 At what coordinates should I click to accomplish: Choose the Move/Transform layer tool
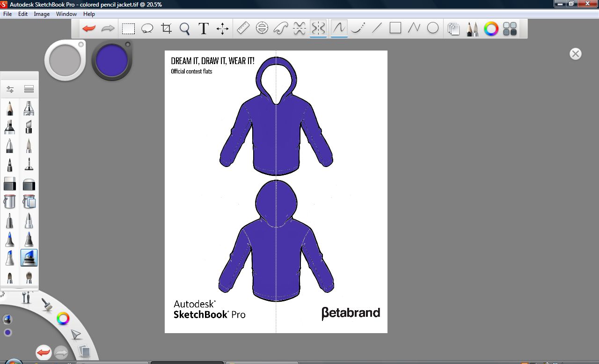pos(223,29)
